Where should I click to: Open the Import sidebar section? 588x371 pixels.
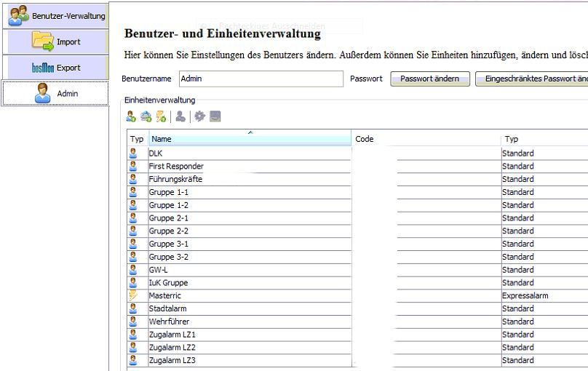55,41
